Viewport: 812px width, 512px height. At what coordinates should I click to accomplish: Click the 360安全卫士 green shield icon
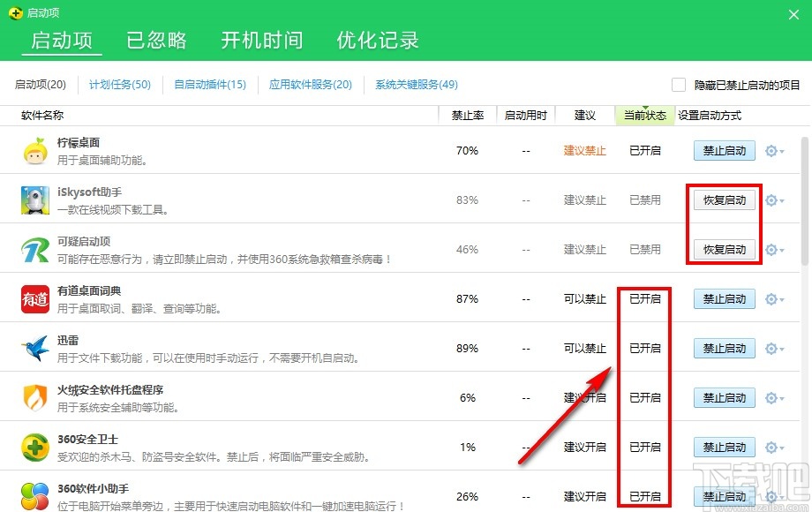tap(34, 447)
